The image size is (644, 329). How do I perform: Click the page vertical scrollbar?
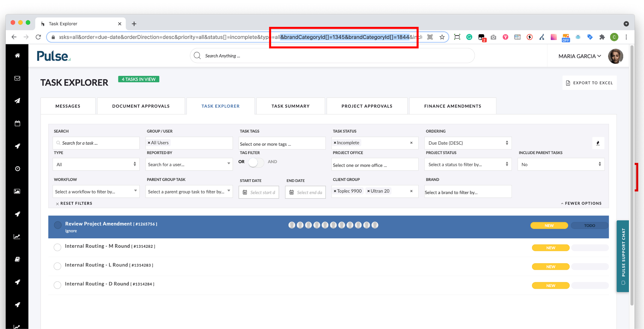tap(632, 175)
